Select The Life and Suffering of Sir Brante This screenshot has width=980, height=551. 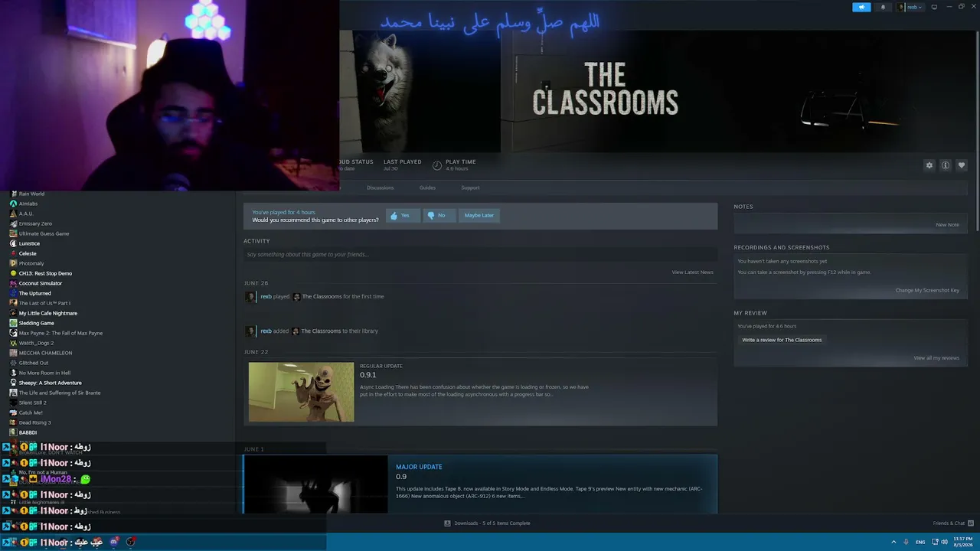(60, 393)
